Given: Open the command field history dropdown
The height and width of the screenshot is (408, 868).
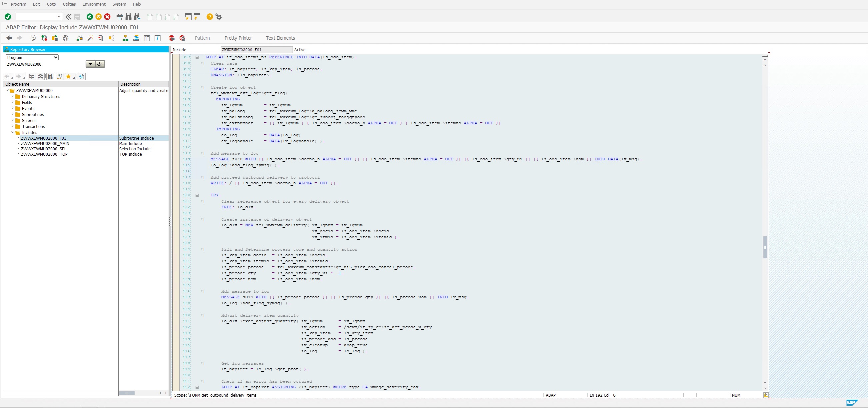Looking at the screenshot, I should click(x=58, y=16).
